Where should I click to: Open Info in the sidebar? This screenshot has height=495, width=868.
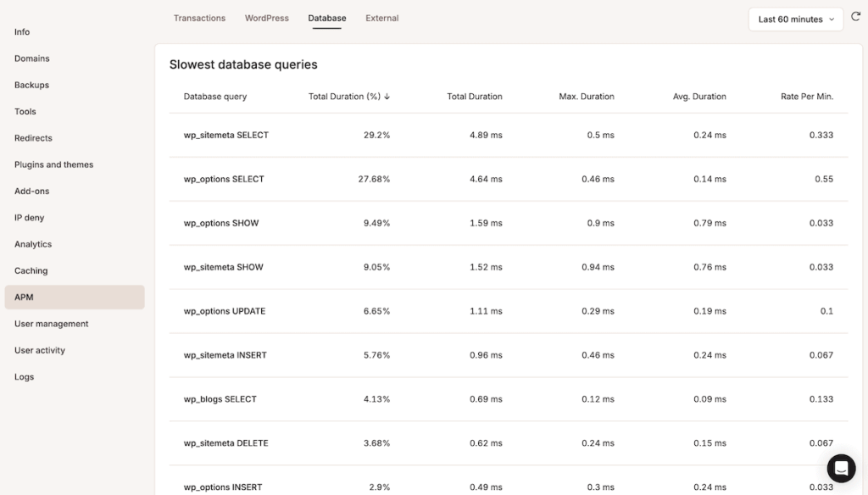(x=21, y=31)
